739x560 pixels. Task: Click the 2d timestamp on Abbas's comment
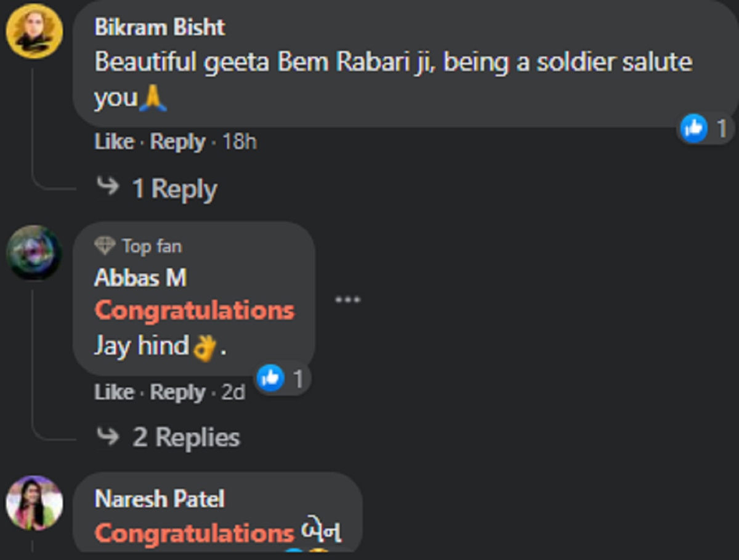(x=233, y=392)
